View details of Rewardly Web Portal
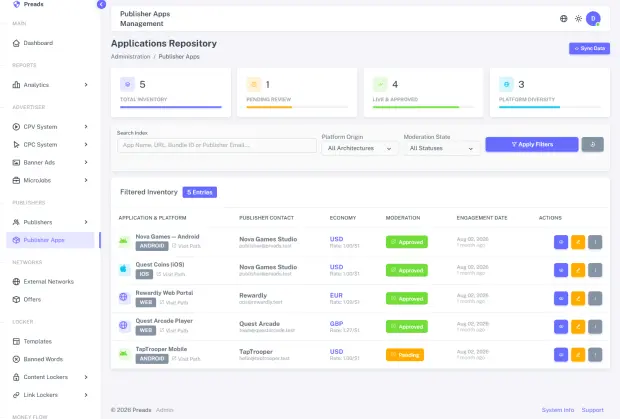 coord(561,298)
